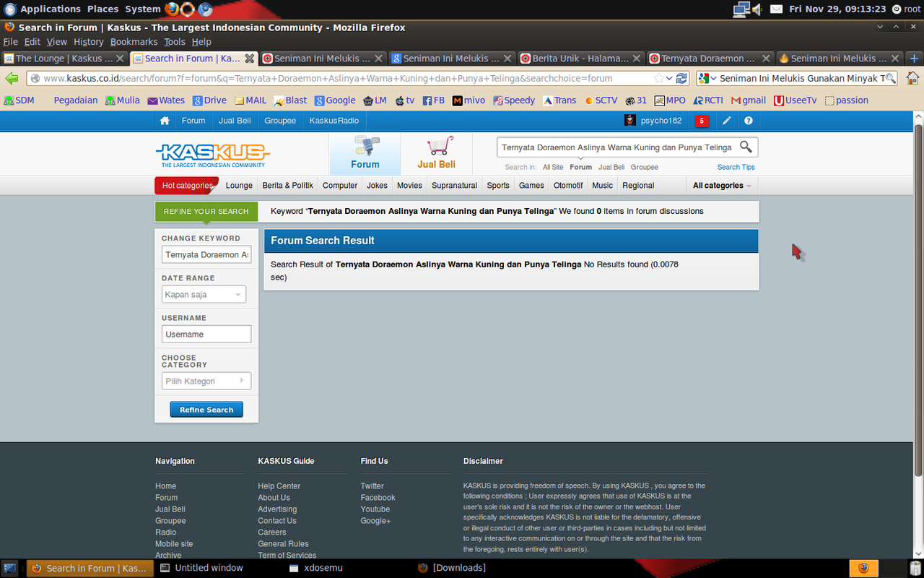Open the Twitter footer link
Image resolution: width=924 pixels, height=578 pixels.
[372, 486]
